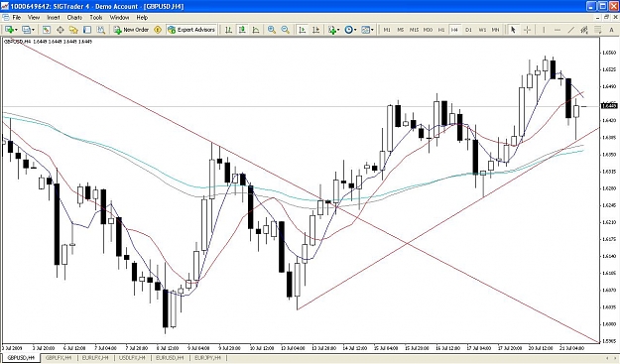620x364 pixels.
Task: Toggle the Terminal window icon
Action: pos(87,30)
